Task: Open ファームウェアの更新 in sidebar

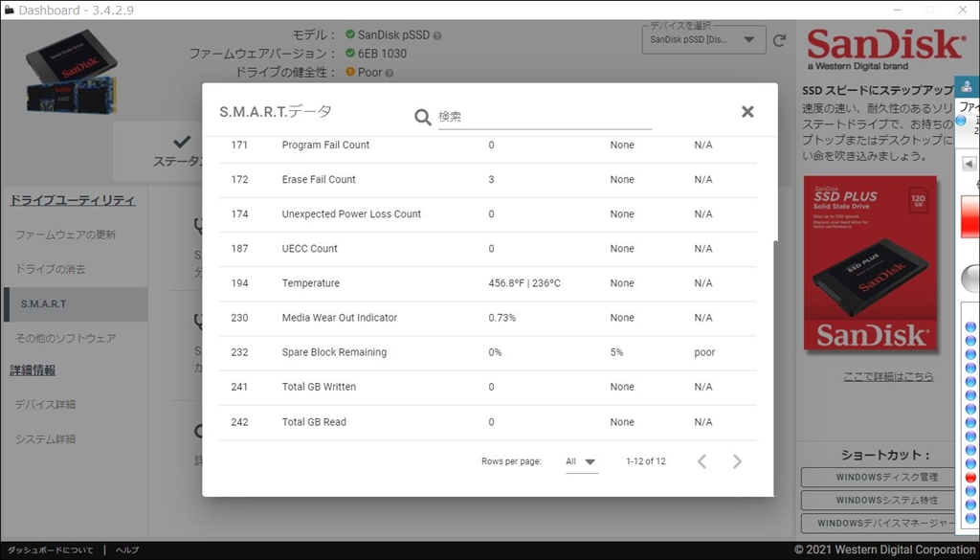Action: click(x=66, y=235)
